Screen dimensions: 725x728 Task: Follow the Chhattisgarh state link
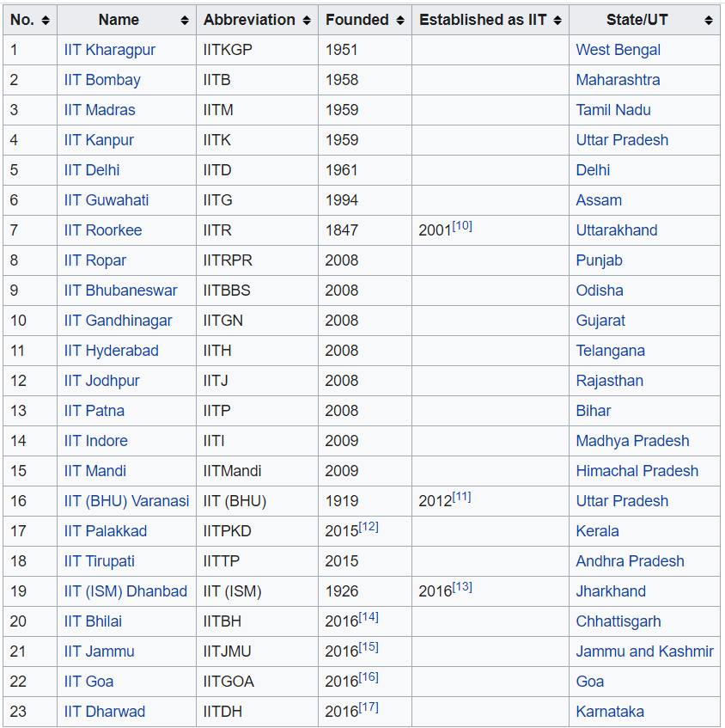point(618,621)
